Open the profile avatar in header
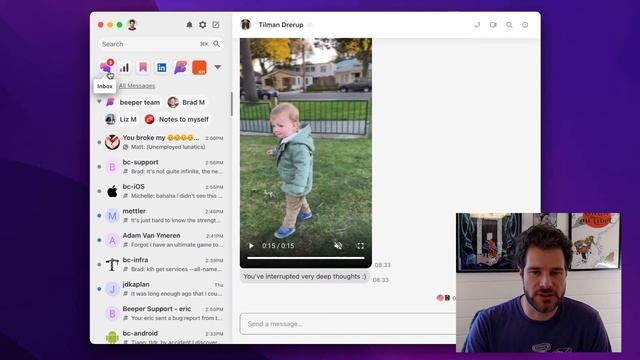 [x=132, y=25]
